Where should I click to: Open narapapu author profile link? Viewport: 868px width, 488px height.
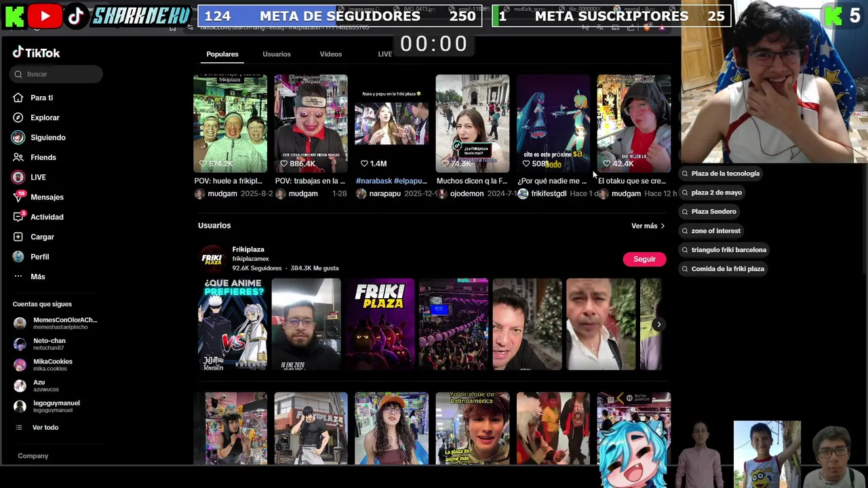tap(384, 194)
